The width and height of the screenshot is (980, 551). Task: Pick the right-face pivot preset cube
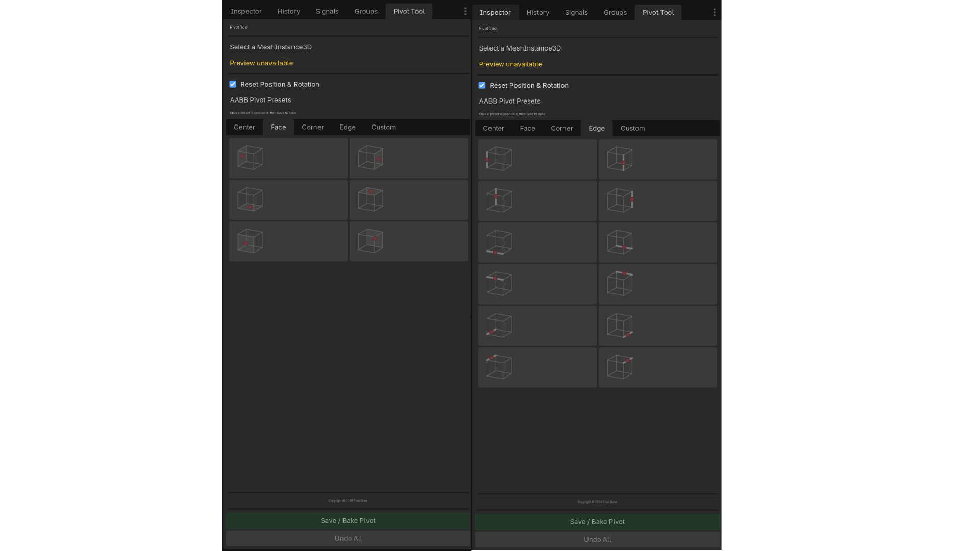(x=408, y=158)
